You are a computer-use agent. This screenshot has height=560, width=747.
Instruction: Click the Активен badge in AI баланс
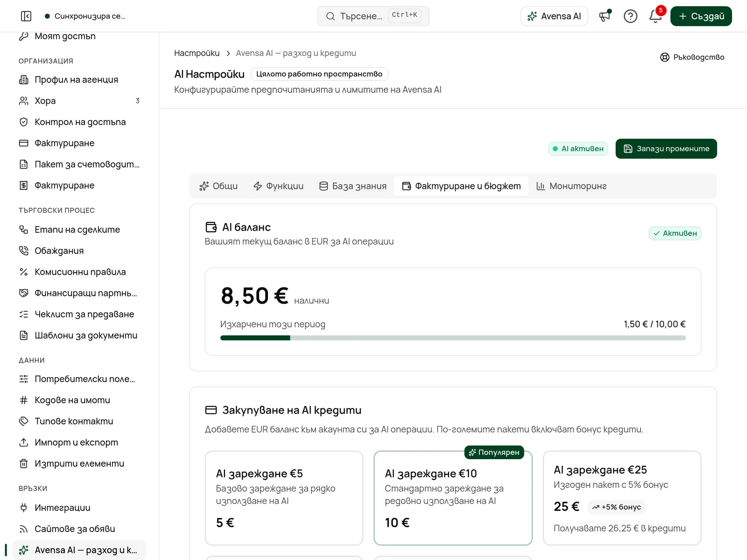click(675, 233)
